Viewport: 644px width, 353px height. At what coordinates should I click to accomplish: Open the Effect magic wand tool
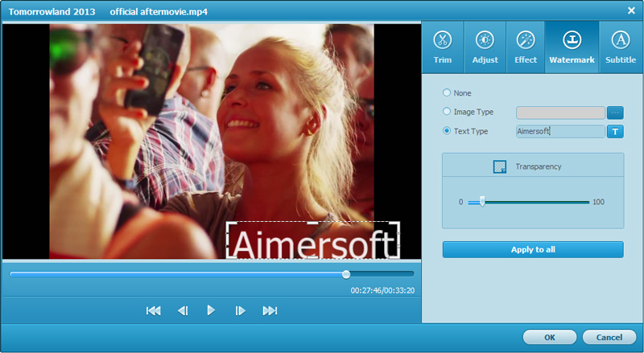click(x=526, y=47)
